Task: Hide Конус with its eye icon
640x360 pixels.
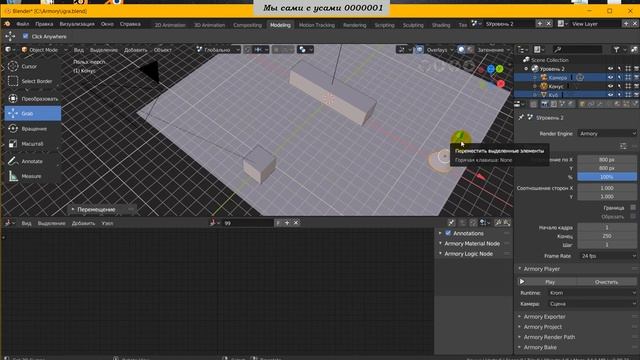Action: (x=611, y=86)
